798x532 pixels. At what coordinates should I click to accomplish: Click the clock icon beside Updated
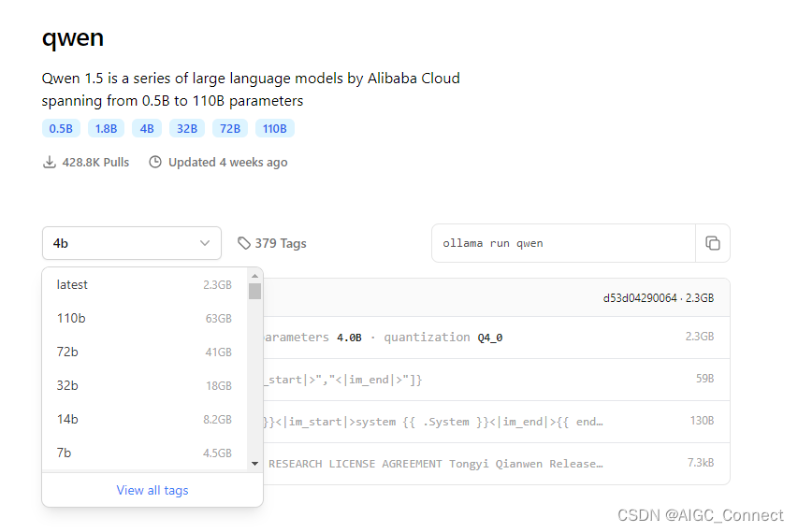coord(155,163)
